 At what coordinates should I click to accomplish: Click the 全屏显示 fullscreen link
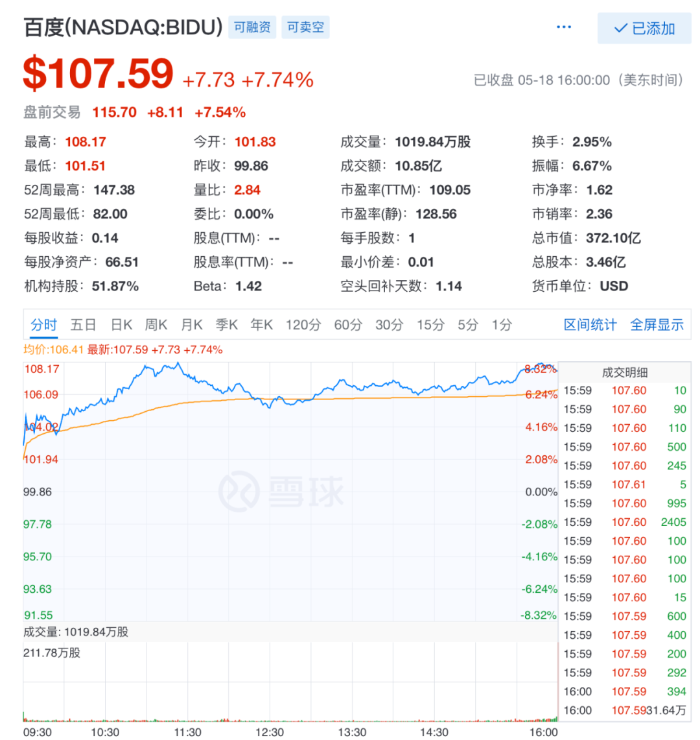(657, 325)
